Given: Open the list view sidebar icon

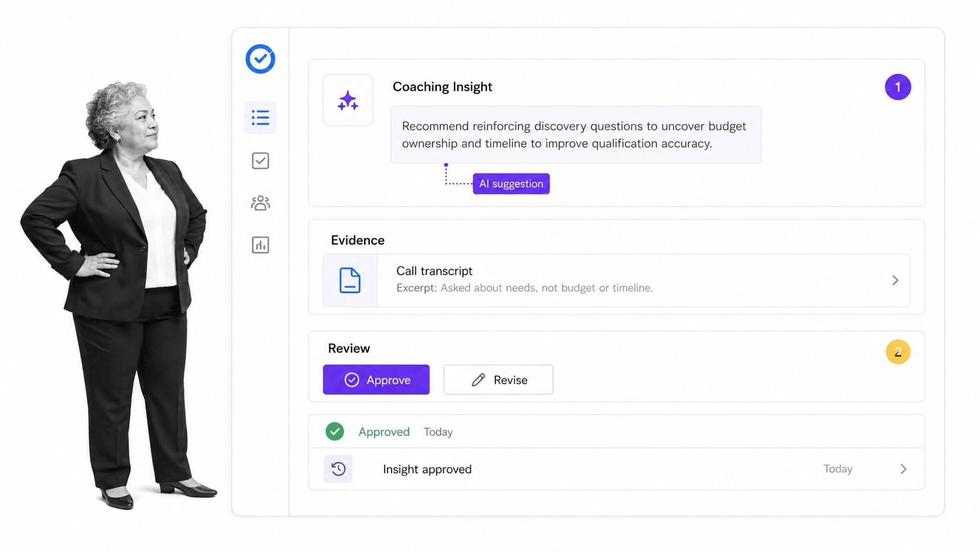Looking at the screenshot, I should [260, 117].
